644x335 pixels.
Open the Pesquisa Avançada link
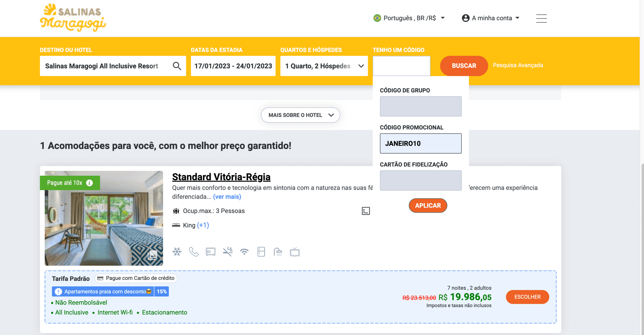pyautogui.click(x=518, y=65)
